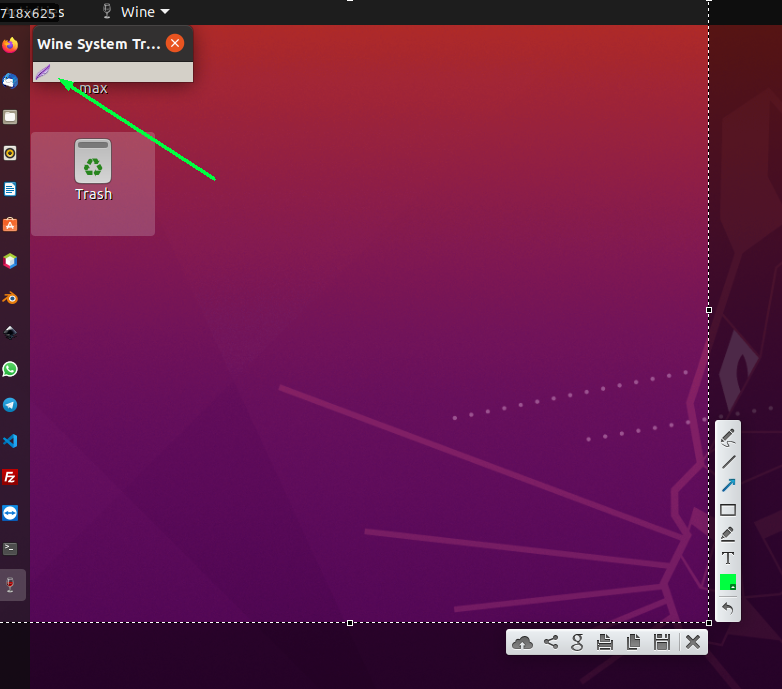782x689 pixels.
Task: Open Ubuntu Software from the dock
Action: pos(10,225)
